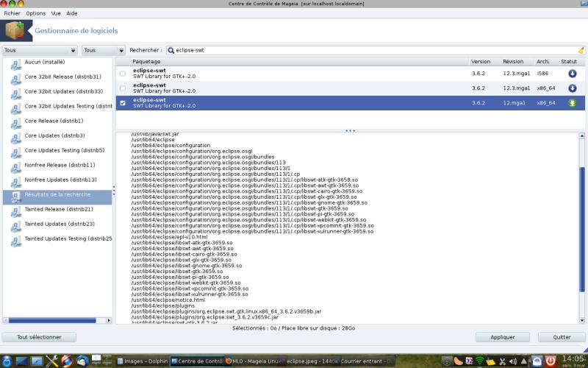Click the lock screen icon in the taskbar
Viewport: 588px width, 368px height.
537,361
